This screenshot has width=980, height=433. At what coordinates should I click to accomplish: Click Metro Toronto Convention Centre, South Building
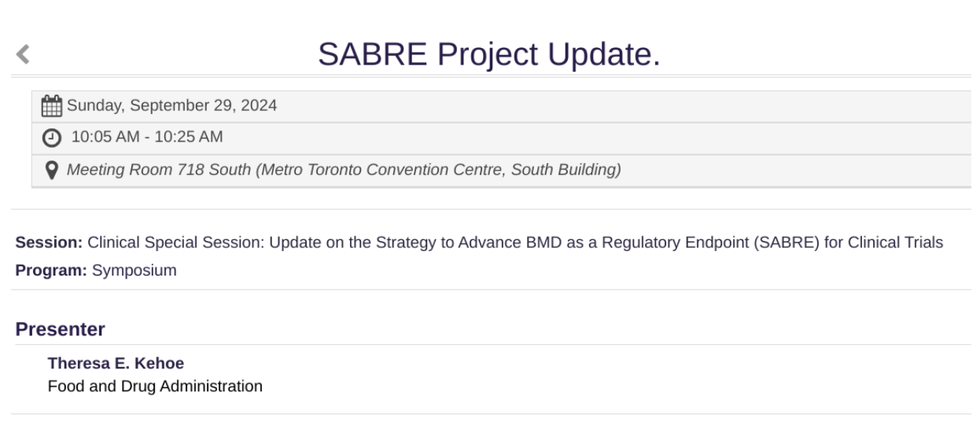pos(438,170)
